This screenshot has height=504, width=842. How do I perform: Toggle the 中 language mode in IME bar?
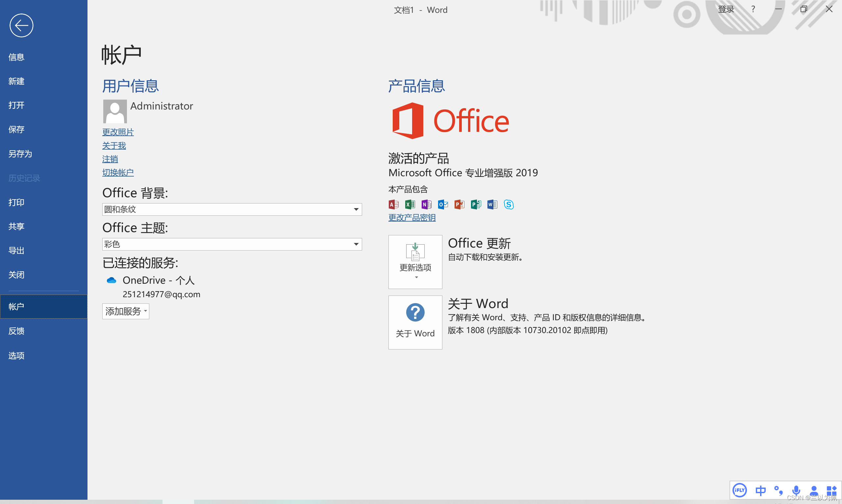[x=760, y=491]
